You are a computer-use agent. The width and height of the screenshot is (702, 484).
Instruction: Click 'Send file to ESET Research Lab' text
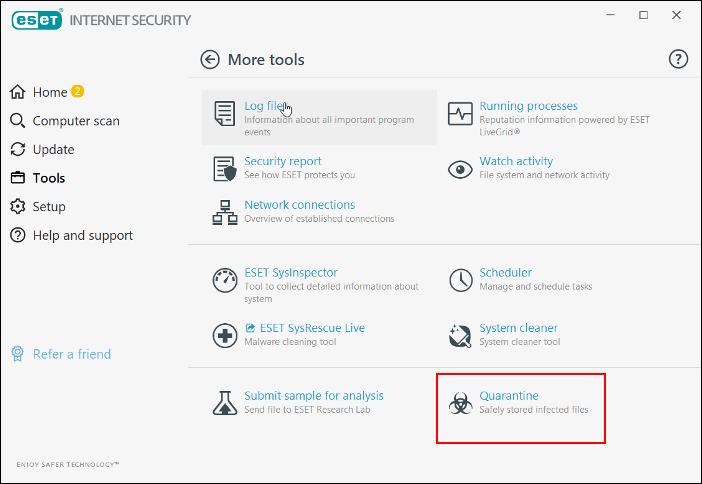[x=307, y=410]
